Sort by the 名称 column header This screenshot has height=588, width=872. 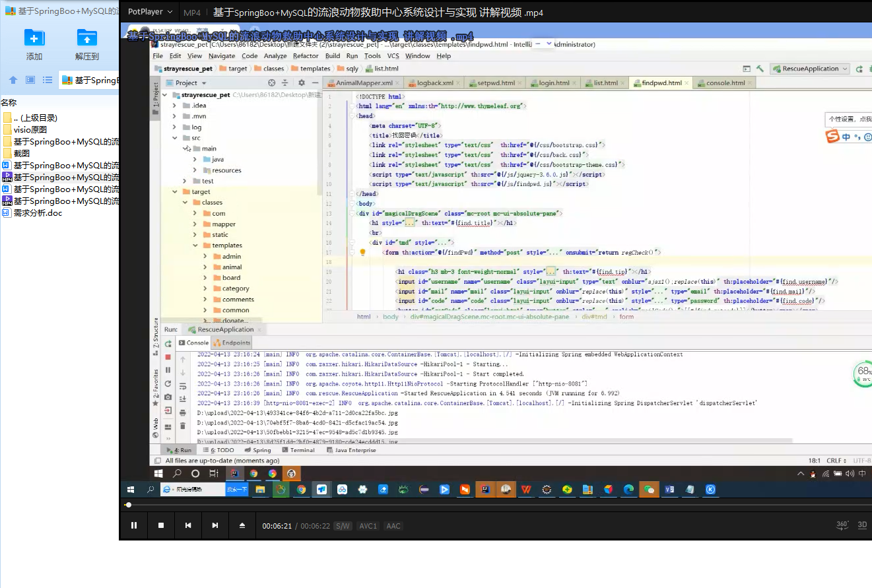point(9,102)
